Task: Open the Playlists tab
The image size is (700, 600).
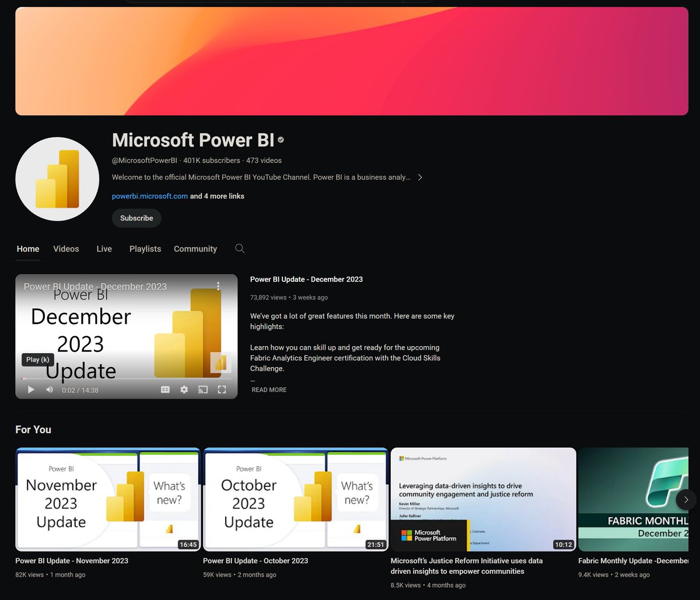Action: click(x=145, y=249)
